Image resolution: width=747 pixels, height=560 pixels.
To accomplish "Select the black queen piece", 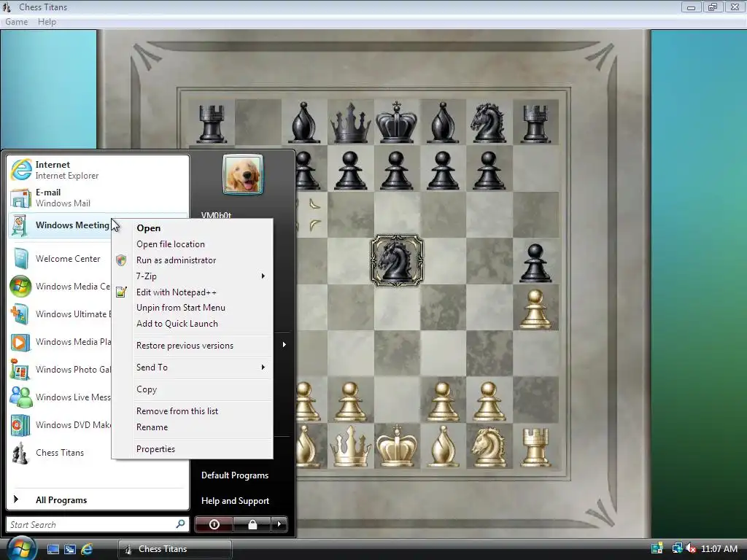I will click(x=351, y=122).
